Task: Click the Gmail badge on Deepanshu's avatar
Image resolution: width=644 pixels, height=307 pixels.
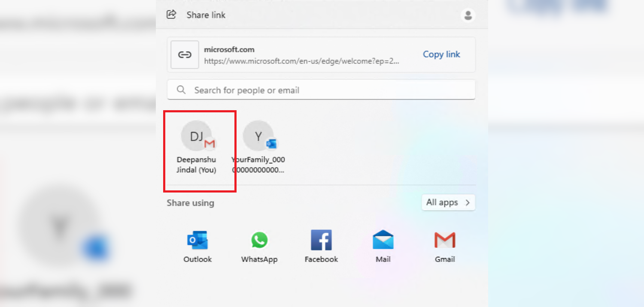Action: coord(210,144)
